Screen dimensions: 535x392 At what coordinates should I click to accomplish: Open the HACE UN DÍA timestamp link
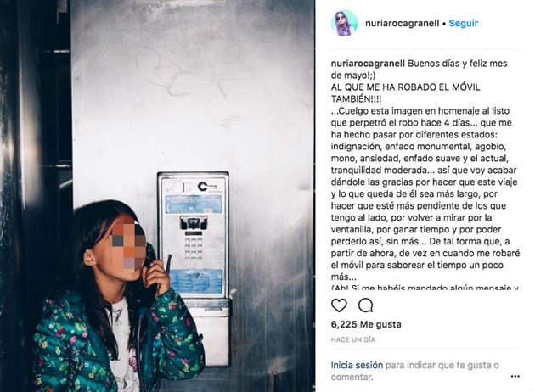(x=353, y=339)
